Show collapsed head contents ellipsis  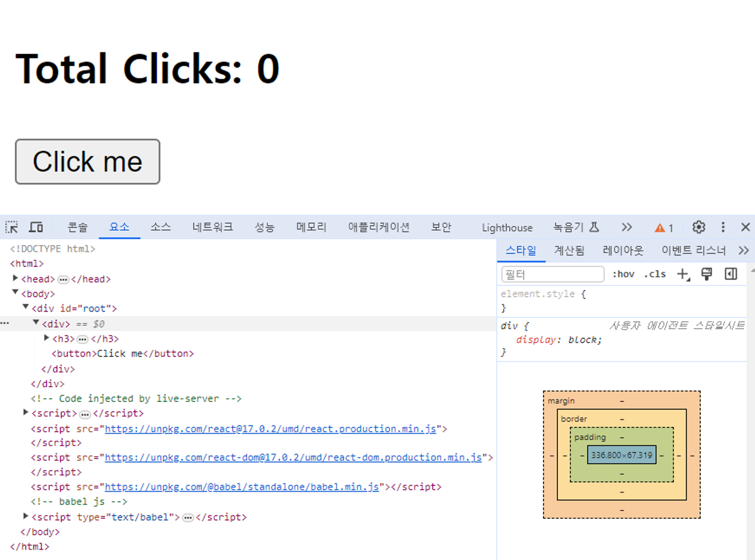point(63,280)
